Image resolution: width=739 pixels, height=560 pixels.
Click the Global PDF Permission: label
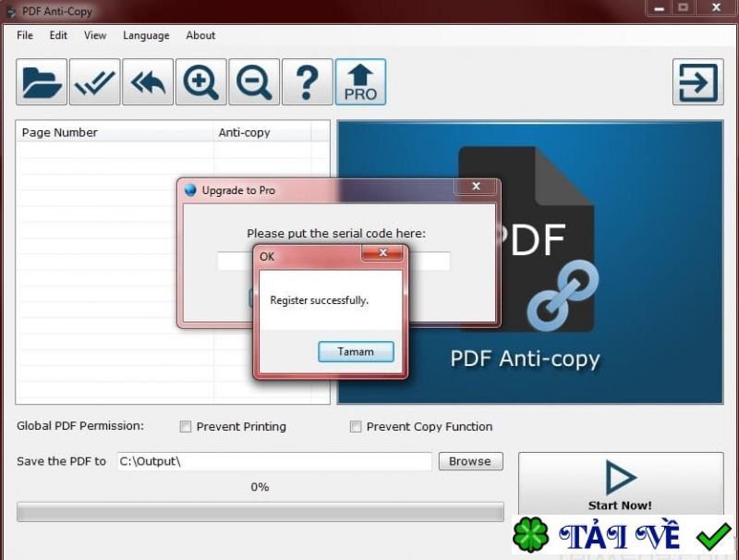(x=80, y=426)
